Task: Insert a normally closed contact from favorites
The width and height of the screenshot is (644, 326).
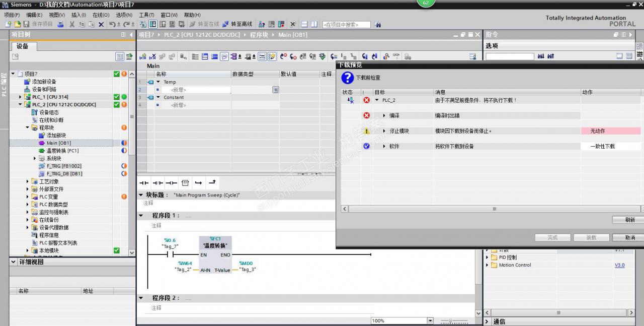Action: [157, 182]
